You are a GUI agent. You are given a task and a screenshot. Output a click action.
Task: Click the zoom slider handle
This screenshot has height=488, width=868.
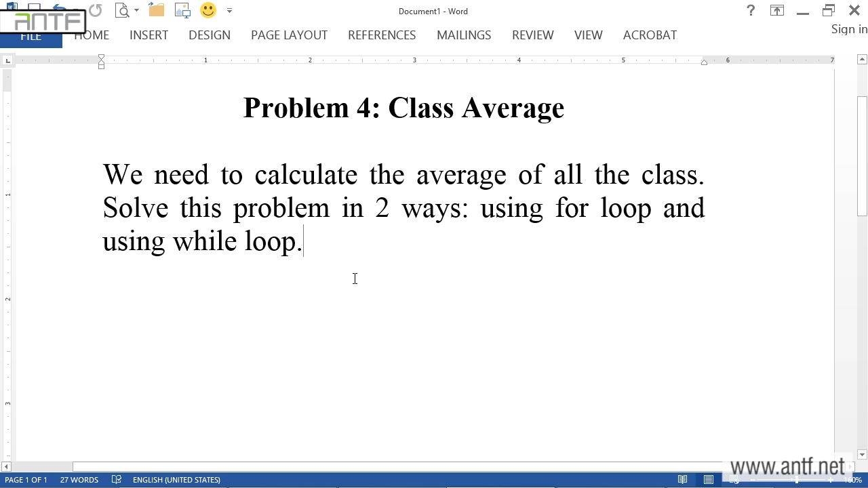tap(797, 480)
